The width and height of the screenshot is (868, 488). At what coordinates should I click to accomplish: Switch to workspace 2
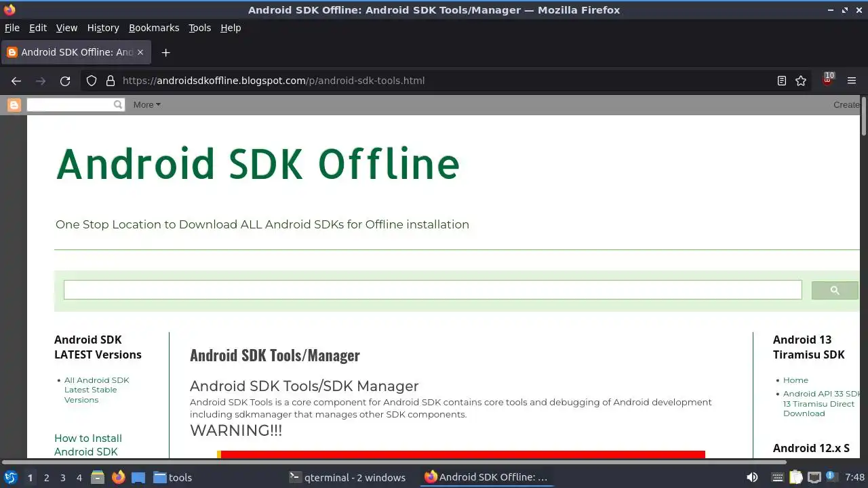coord(46,477)
